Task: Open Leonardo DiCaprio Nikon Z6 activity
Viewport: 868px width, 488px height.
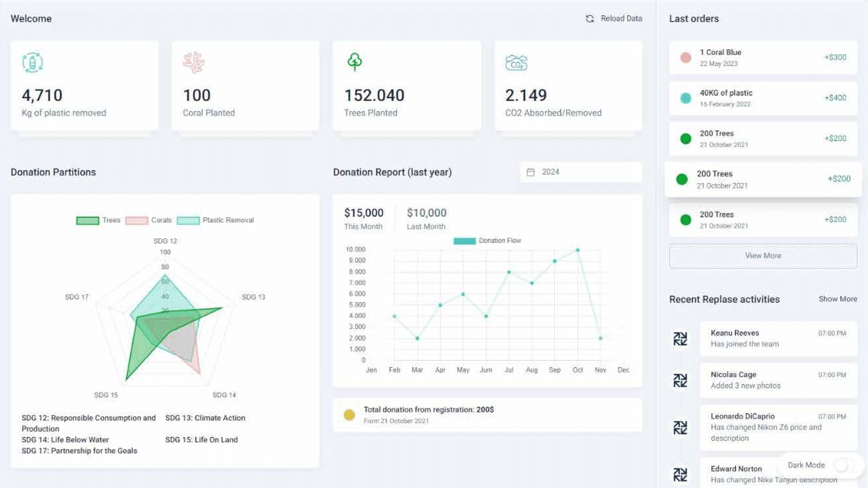Action: (x=778, y=428)
